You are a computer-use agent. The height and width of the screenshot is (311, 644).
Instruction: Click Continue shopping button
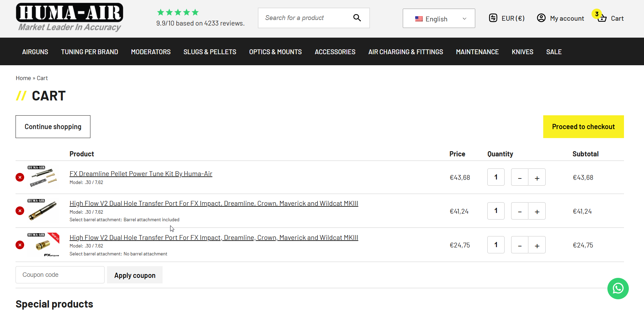tap(53, 127)
